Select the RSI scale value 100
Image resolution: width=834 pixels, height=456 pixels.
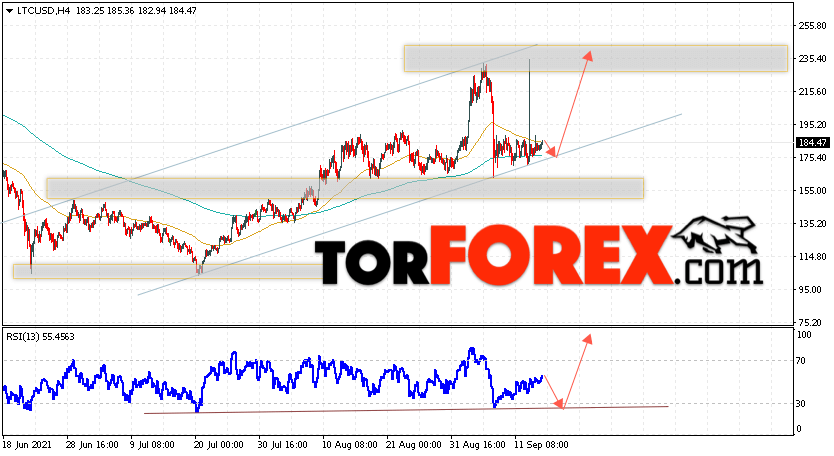[804, 335]
